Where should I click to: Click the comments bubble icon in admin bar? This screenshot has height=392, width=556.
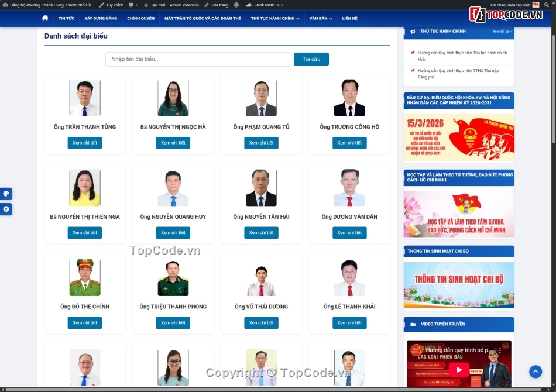click(x=130, y=5)
